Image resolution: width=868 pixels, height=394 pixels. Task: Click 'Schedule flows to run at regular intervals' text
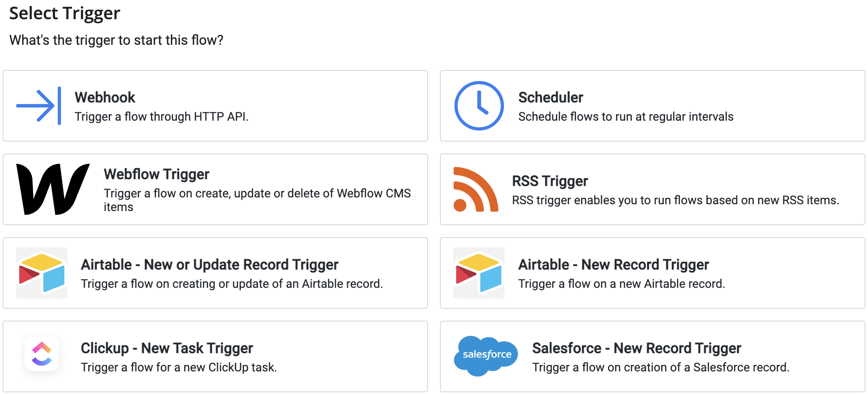coord(625,116)
